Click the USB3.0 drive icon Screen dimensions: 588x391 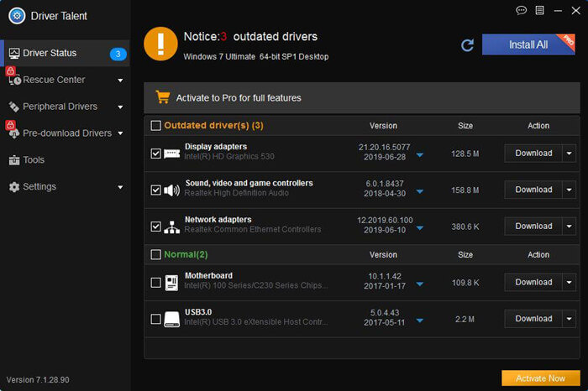[171, 319]
